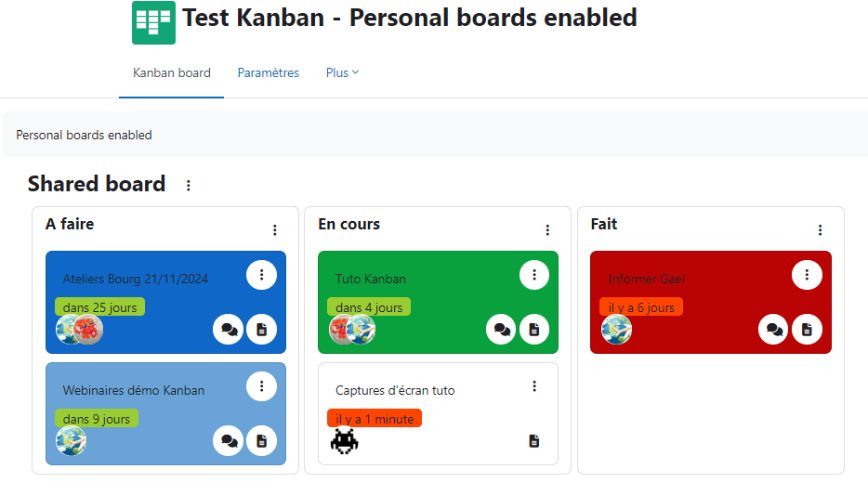Viewport: 868px width, 482px height.
Task: Open discussion on Ateliers Bourg card
Action: 228,330
